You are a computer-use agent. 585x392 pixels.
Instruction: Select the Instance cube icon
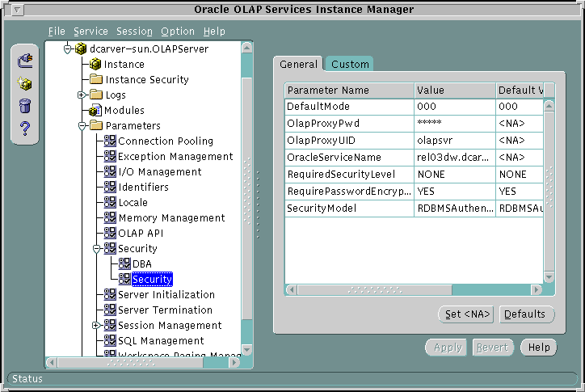(x=95, y=64)
